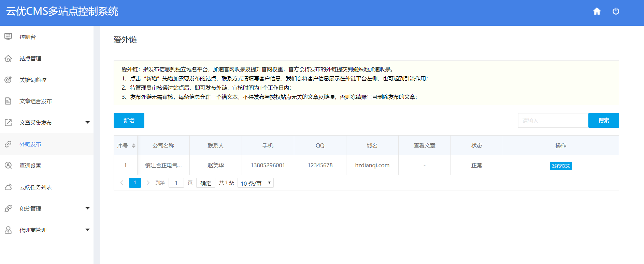Viewport: 644px width, 264px height.
Task: Click the page 1 pagination button
Action: tap(135, 183)
